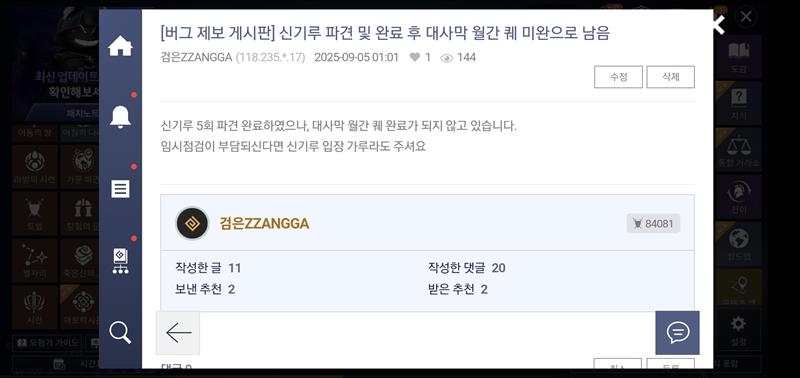Click the 삭제 delete button
Image resolution: width=800 pixels, height=378 pixels.
click(670, 77)
